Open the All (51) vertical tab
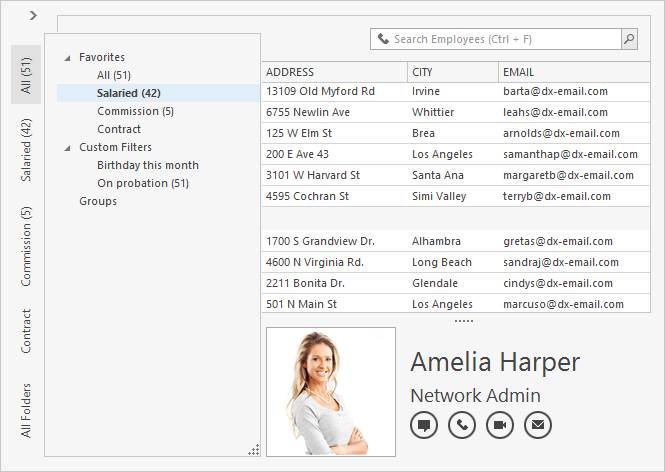The height and width of the screenshot is (472, 665). tap(26, 75)
